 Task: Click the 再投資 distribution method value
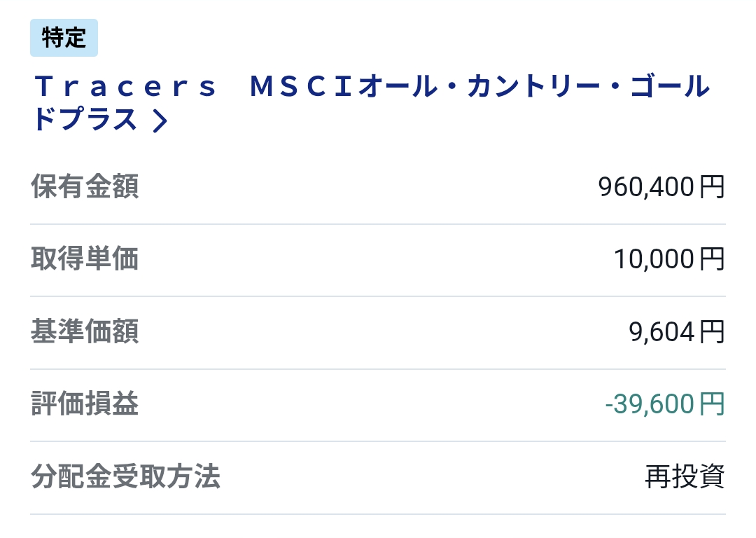[x=684, y=477]
